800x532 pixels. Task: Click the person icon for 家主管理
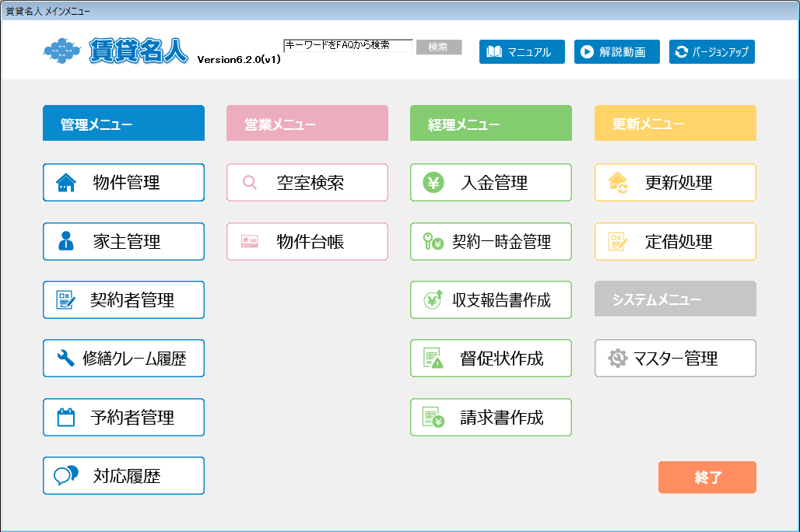pyautogui.click(x=66, y=242)
